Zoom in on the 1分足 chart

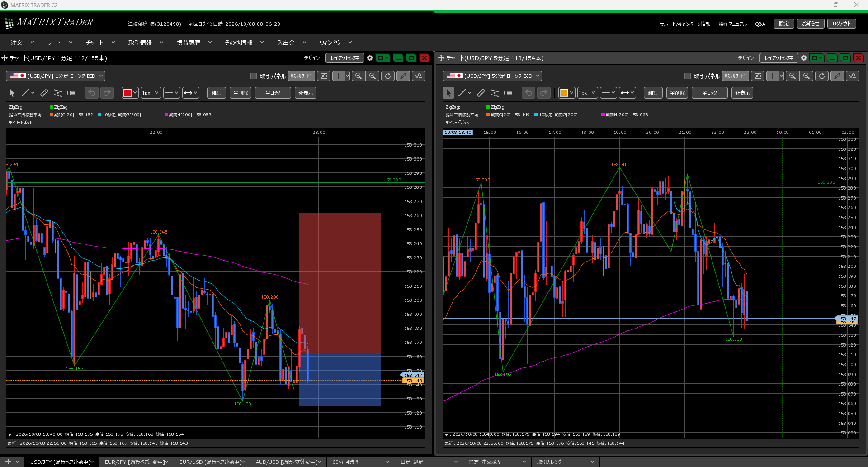[x=359, y=76]
